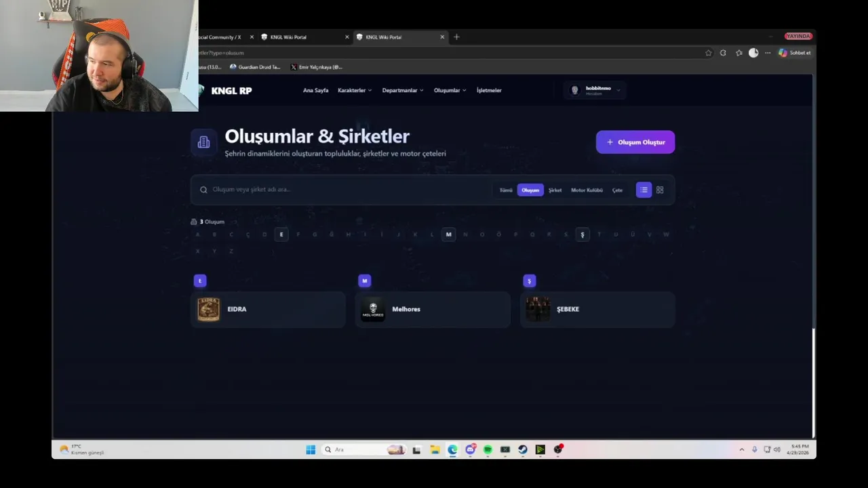The height and width of the screenshot is (488, 868).
Task: Open the Melhores organization card
Action: tap(433, 309)
